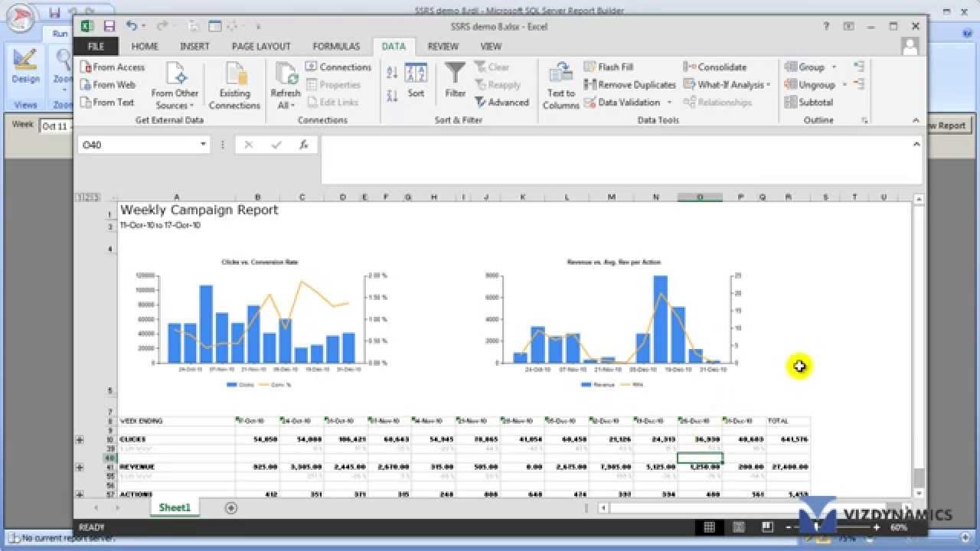The height and width of the screenshot is (551, 980).
Task: Click Show Detail outline icon
Action: tap(859, 67)
